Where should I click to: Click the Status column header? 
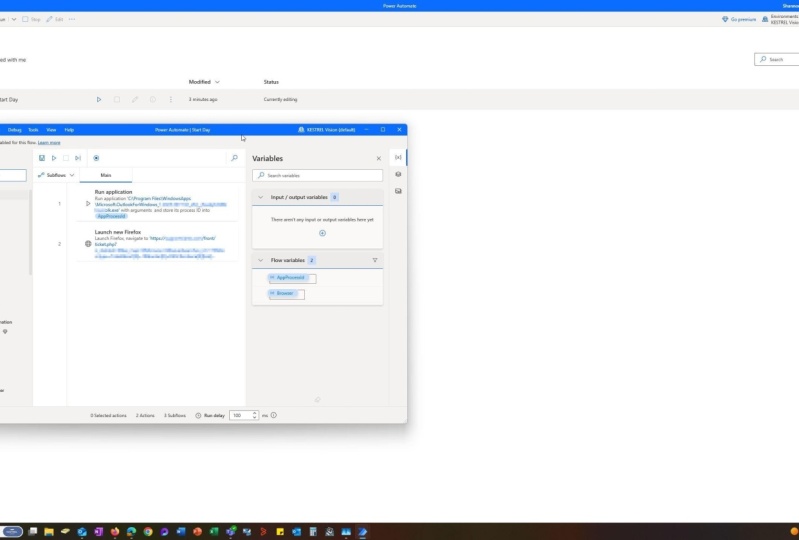(x=271, y=82)
